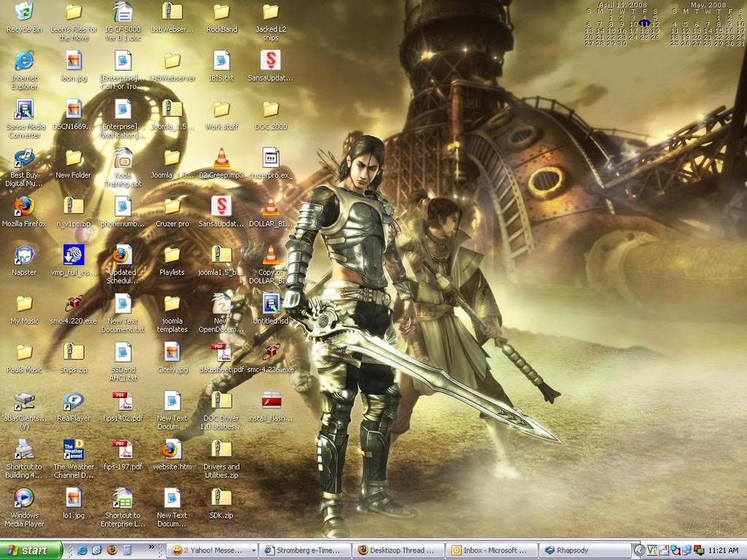This screenshot has width=747, height=560.
Task: Select the Sansa Media Converter shortcut
Action: pyautogui.click(x=24, y=119)
